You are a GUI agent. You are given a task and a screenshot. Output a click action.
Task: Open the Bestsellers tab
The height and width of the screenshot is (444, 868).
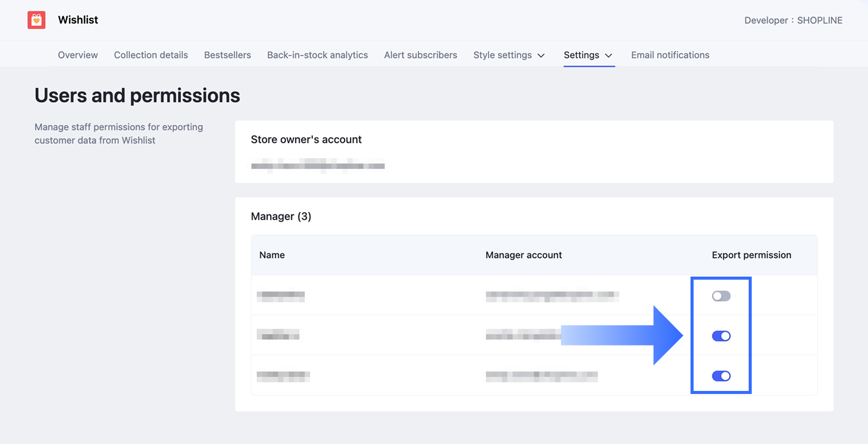coord(227,55)
